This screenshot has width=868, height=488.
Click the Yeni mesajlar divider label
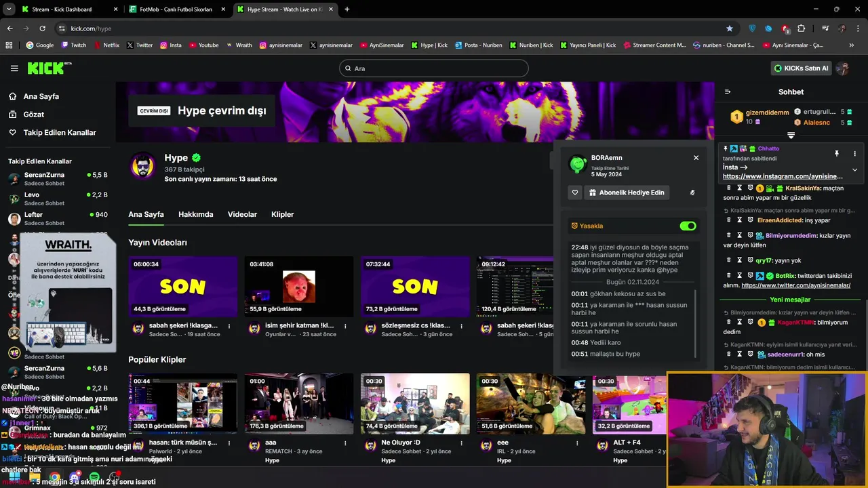pyautogui.click(x=791, y=300)
